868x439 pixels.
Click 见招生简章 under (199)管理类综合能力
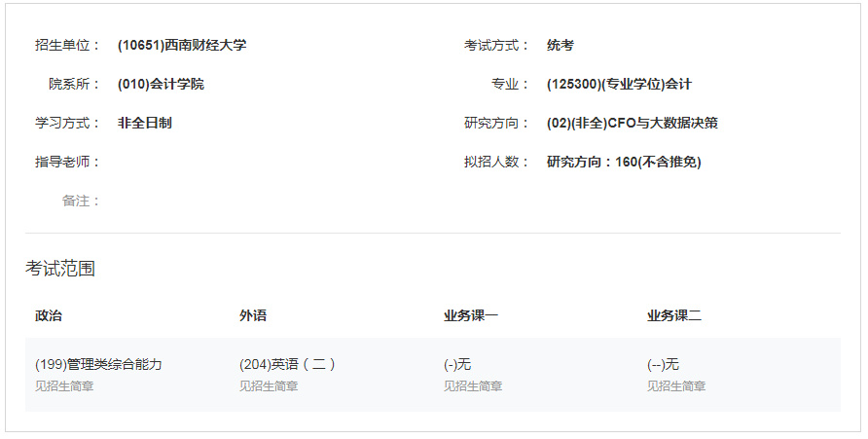click(64, 386)
